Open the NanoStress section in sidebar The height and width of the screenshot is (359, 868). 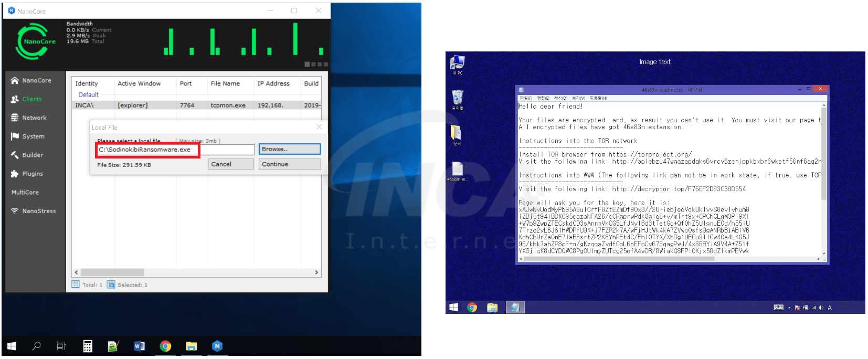point(33,210)
